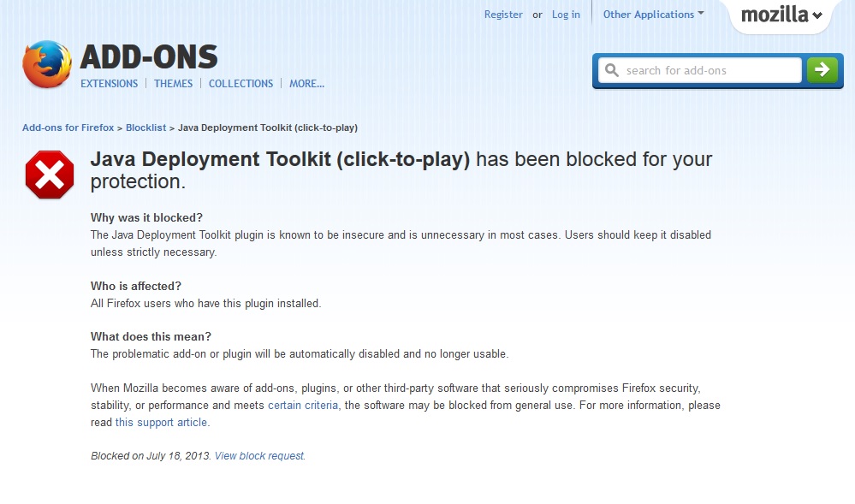Open the mozilla tab dropdown
This screenshot has width=855, height=504.
click(x=781, y=15)
